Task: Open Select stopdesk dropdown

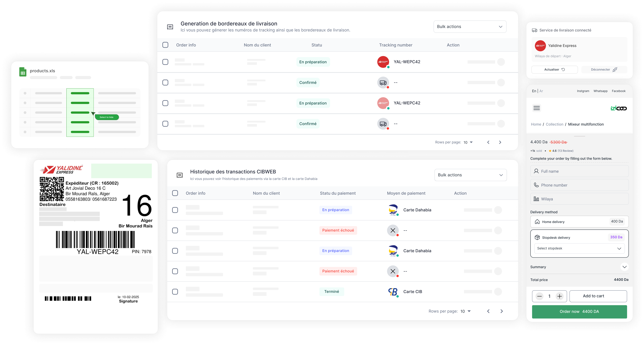Action: [579, 249]
